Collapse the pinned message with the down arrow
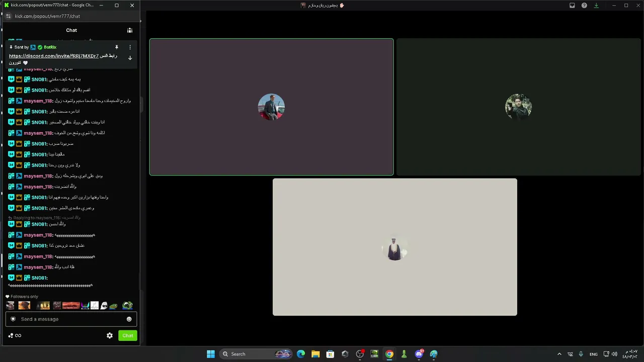The height and width of the screenshot is (362, 644). coord(130,58)
